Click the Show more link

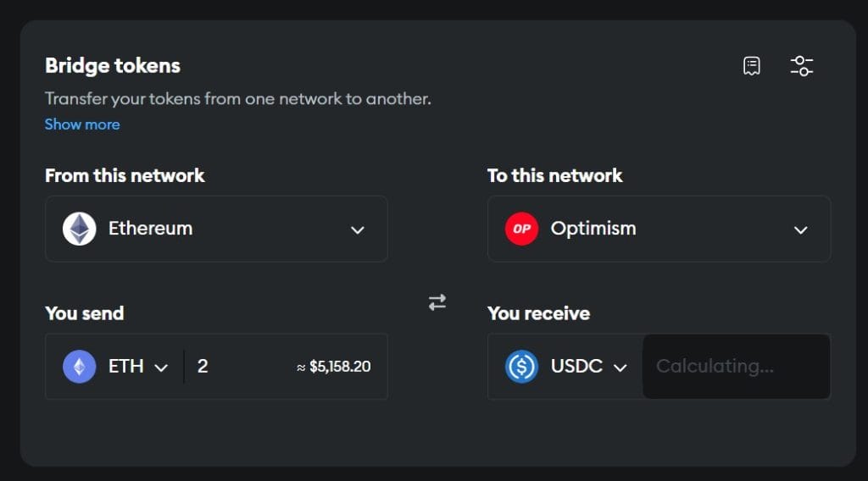pyautogui.click(x=82, y=124)
